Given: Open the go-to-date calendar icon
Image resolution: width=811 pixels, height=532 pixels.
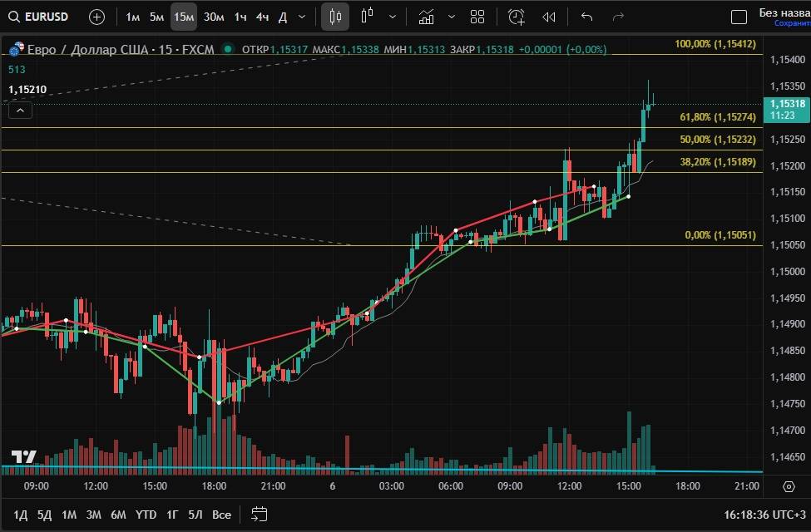Looking at the screenshot, I should 260,515.
